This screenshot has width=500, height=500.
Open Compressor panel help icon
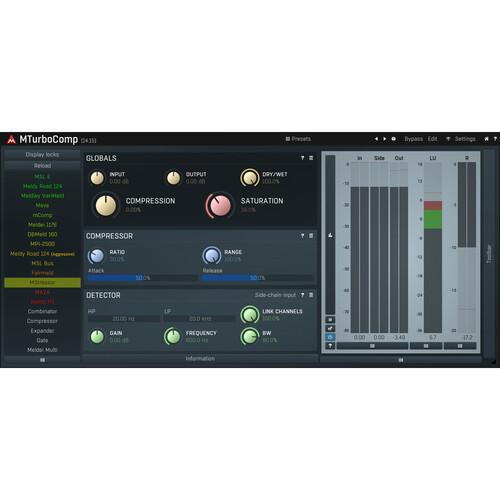(x=303, y=236)
